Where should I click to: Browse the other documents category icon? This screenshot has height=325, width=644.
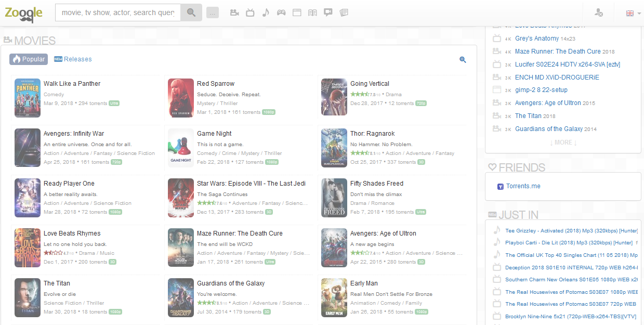(x=344, y=12)
